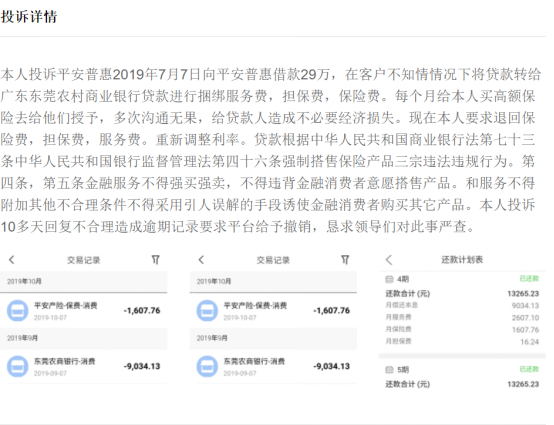Screen dimensions: 554x425
Task: Select 2019年10月 header in left screenshot
Action: pyautogui.click(x=83, y=282)
